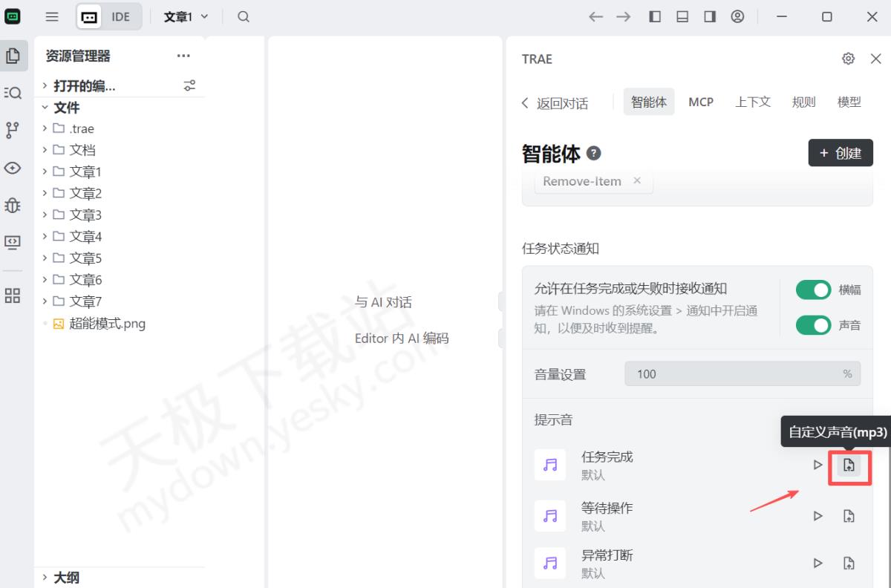891x588 pixels.
Task: Expand the 大纲 outline section
Action: (66, 577)
